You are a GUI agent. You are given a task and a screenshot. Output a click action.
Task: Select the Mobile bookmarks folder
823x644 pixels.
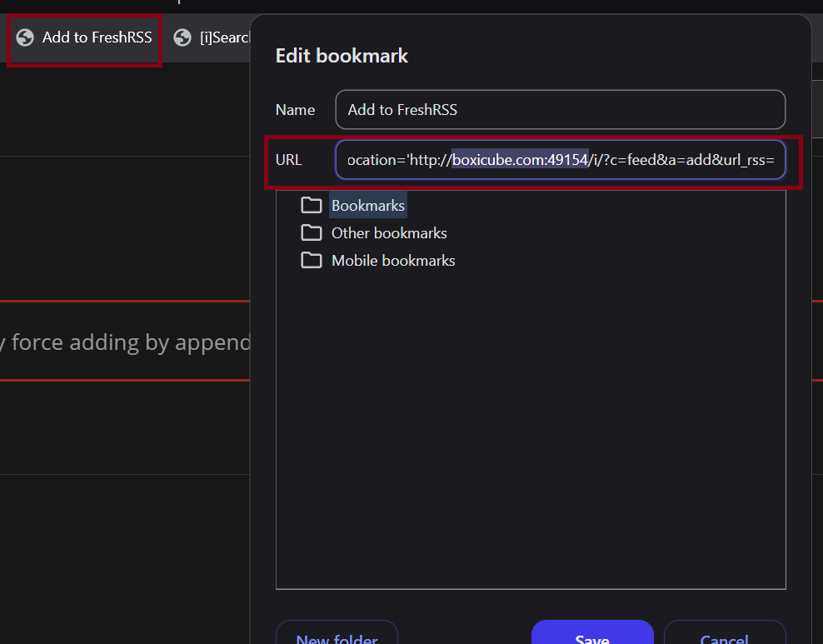point(393,261)
